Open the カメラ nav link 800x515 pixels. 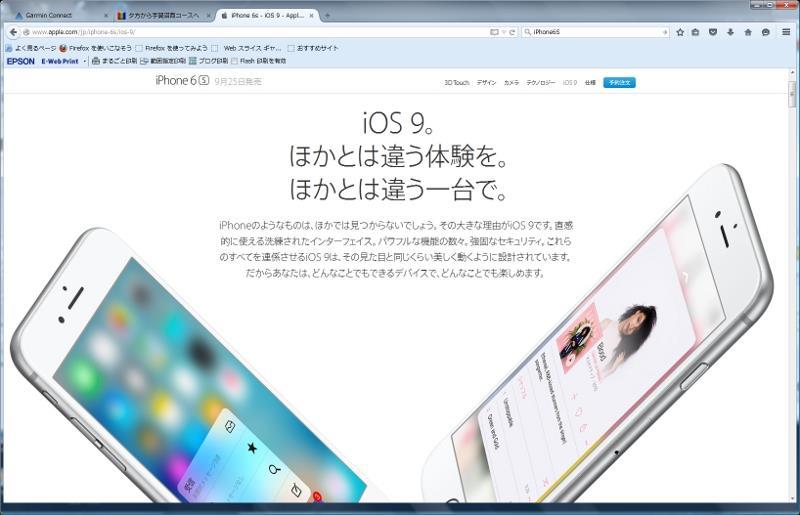pyautogui.click(x=511, y=83)
